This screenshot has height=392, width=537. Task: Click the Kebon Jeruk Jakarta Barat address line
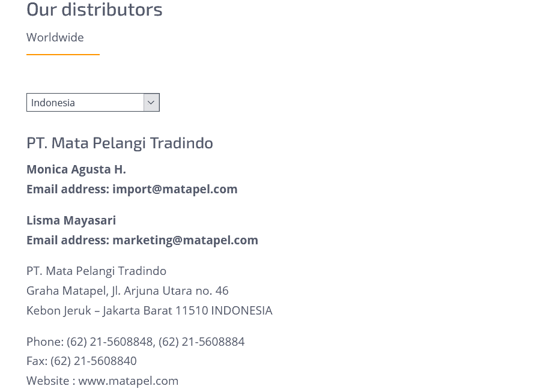(x=149, y=310)
